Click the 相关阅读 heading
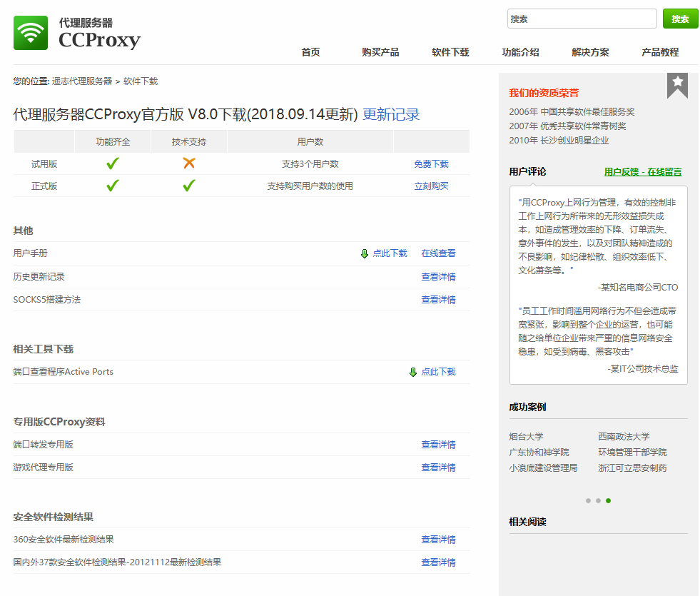The image size is (700, 596). (528, 522)
